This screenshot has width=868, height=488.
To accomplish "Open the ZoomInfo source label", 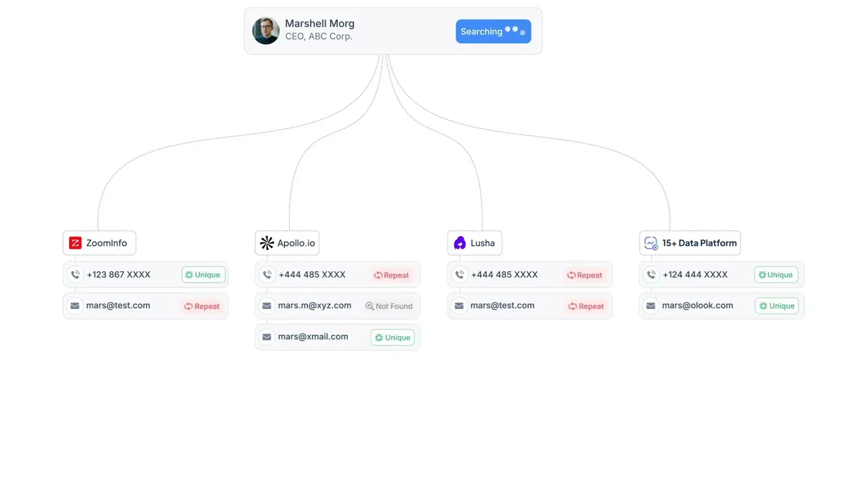I will point(100,243).
